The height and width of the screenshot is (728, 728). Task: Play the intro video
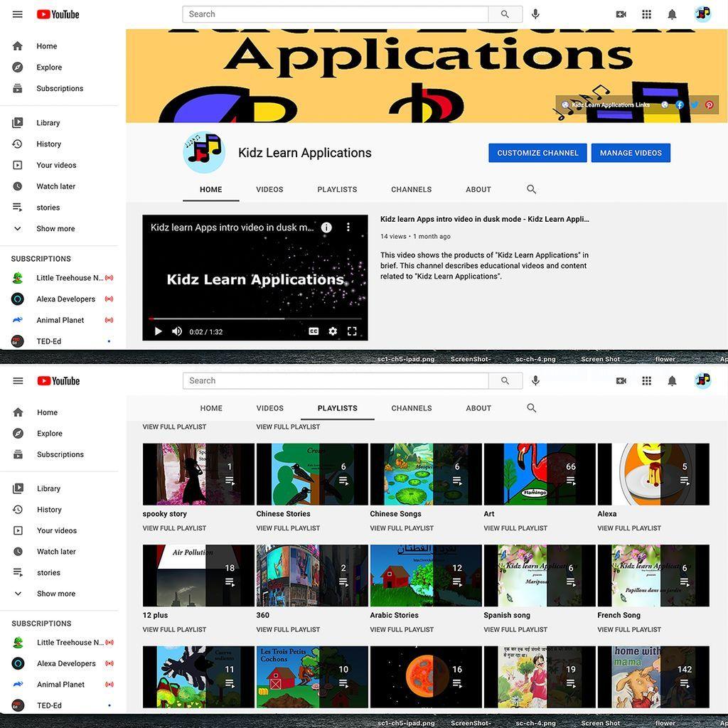point(158,331)
